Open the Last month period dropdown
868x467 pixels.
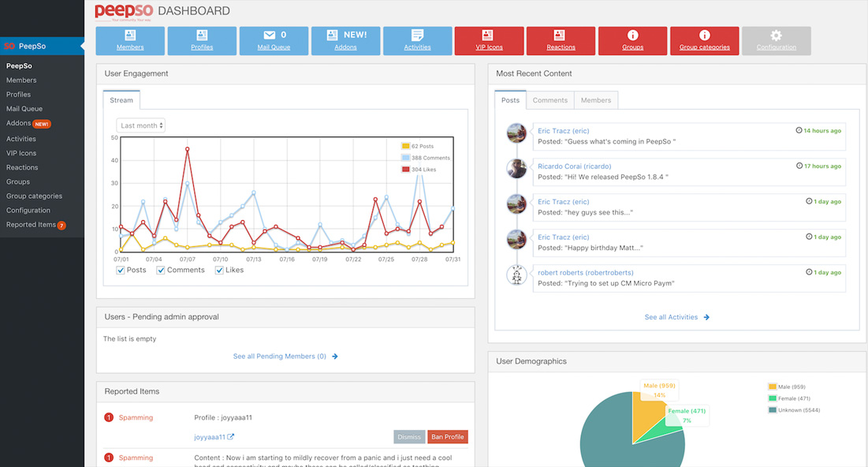click(140, 125)
